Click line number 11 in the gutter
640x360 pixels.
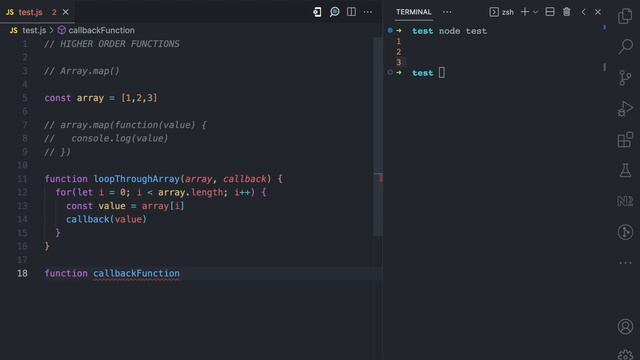22,179
